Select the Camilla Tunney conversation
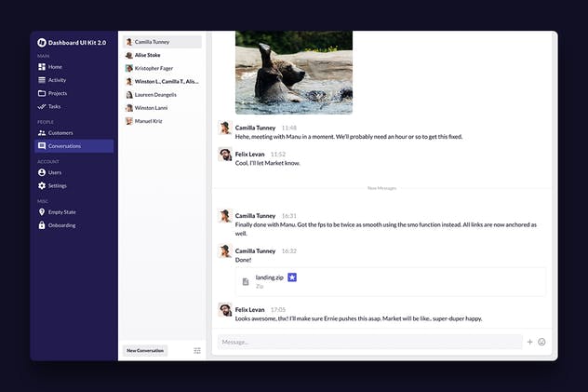The image size is (588, 392). [x=162, y=42]
